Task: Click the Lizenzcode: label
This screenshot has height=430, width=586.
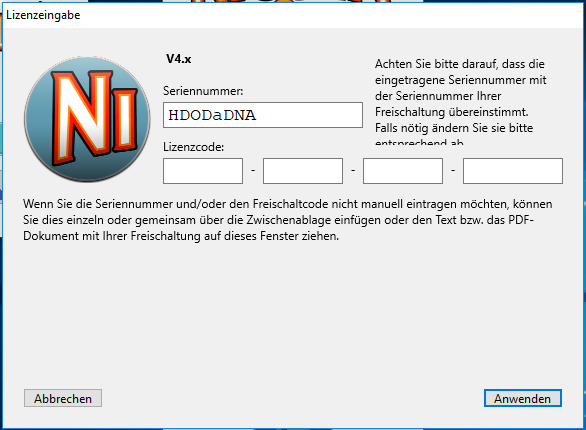Action: pyautogui.click(x=194, y=147)
